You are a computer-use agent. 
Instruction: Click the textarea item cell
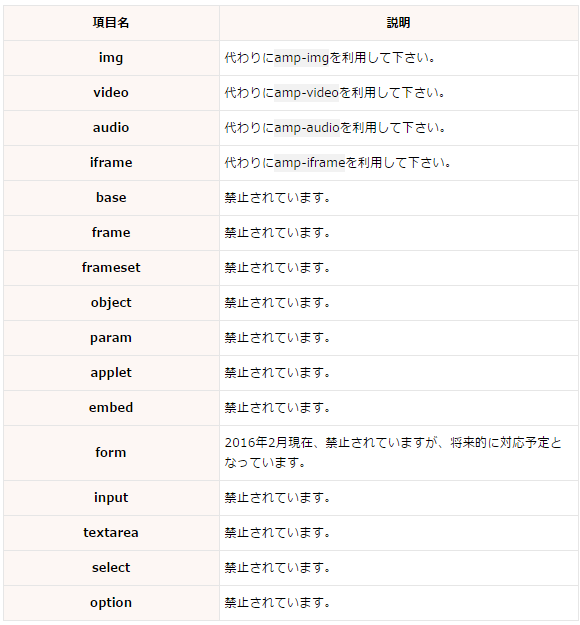coord(111,533)
